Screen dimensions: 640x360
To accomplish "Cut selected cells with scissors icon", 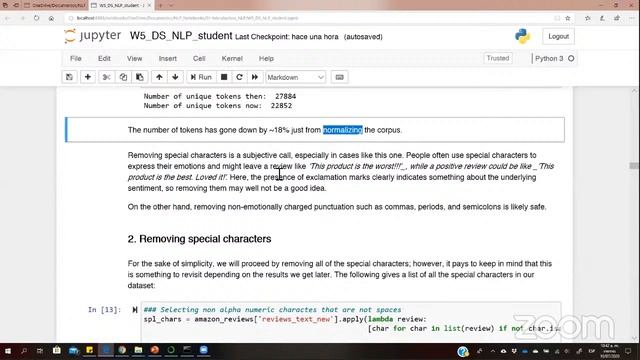I will pos(107,77).
